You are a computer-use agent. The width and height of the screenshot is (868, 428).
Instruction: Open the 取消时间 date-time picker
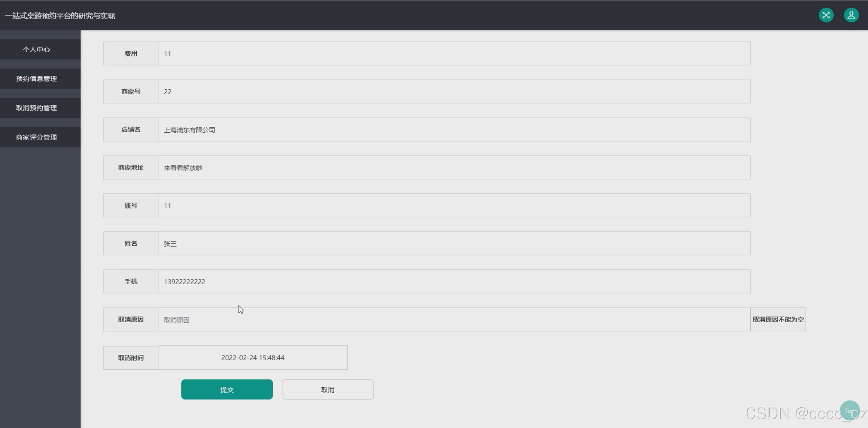[x=253, y=358]
